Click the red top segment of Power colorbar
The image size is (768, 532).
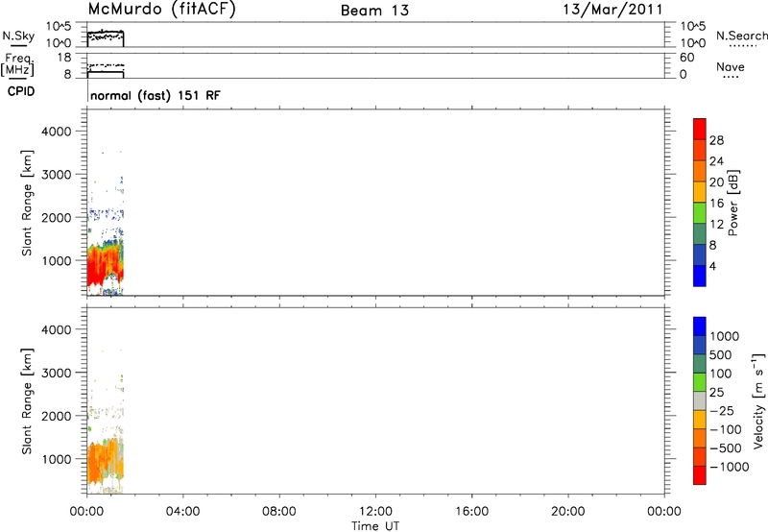pyautogui.click(x=700, y=129)
